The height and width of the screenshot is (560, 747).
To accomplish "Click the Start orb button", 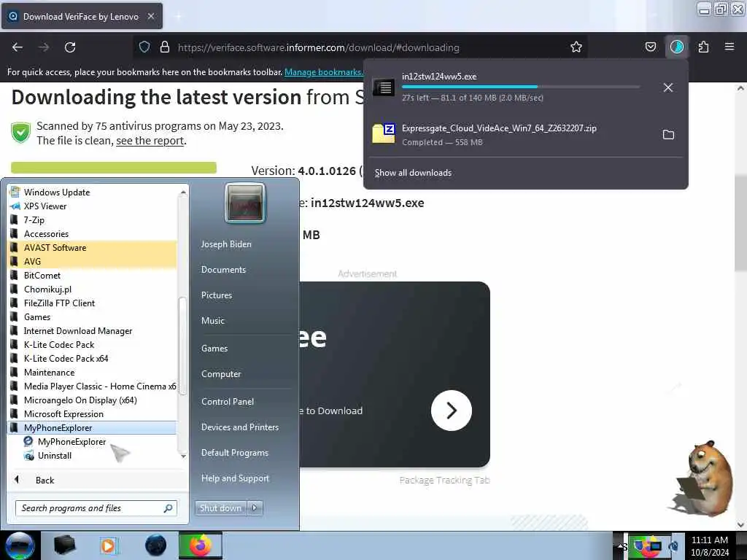I will [x=20, y=545].
